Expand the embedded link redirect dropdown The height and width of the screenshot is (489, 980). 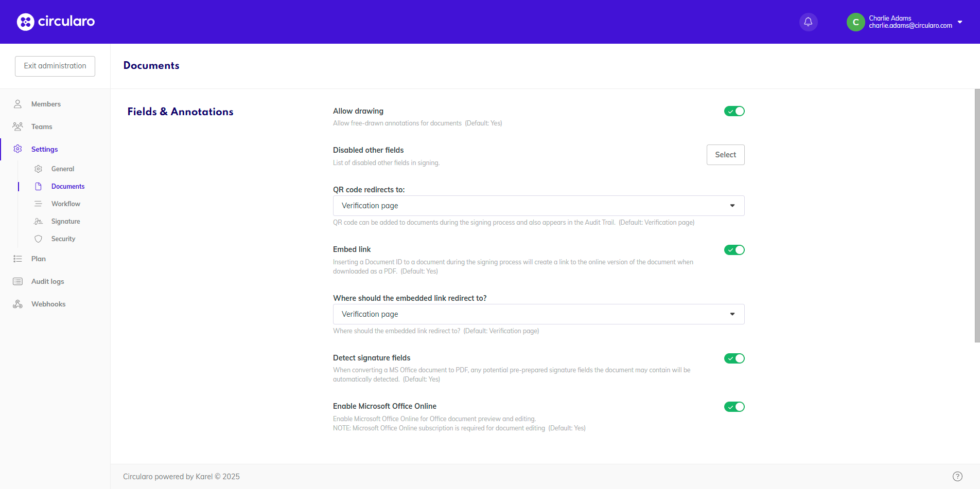[538, 314]
